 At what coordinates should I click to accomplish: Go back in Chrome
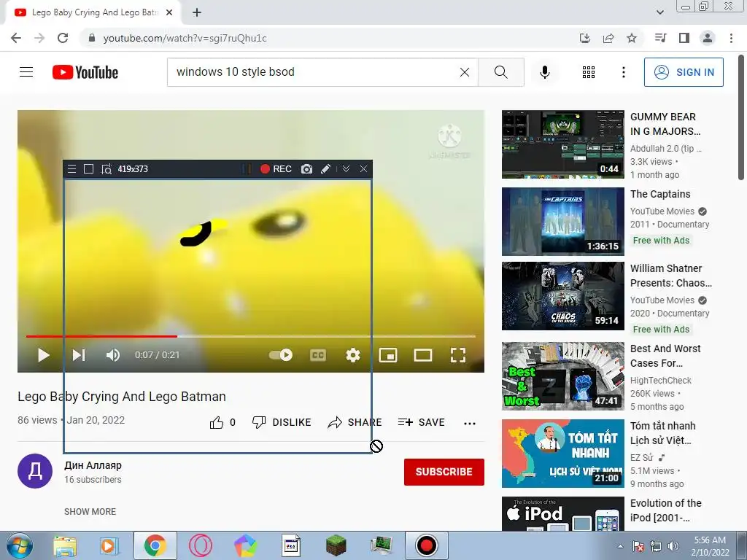pyautogui.click(x=16, y=38)
